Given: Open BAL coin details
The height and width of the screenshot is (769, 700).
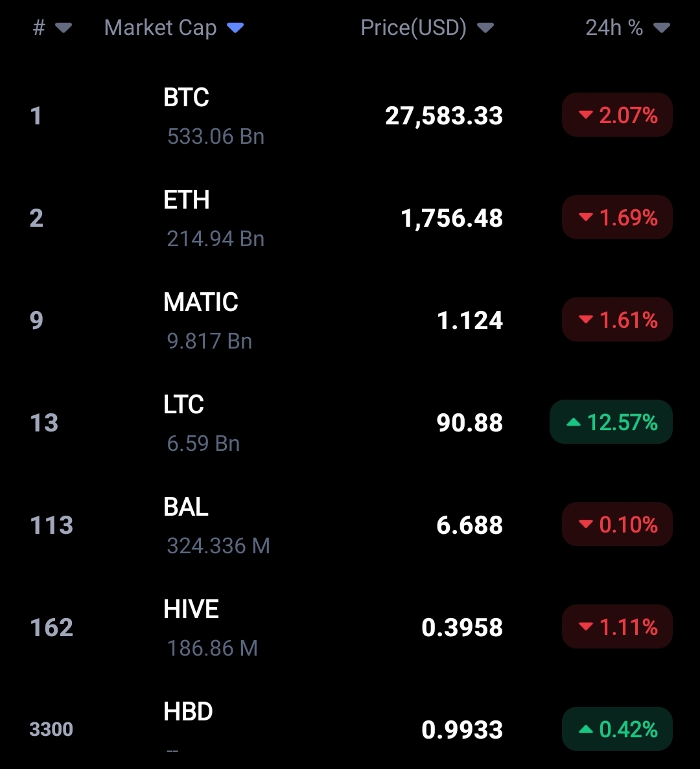Looking at the screenshot, I should [x=350, y=525].
